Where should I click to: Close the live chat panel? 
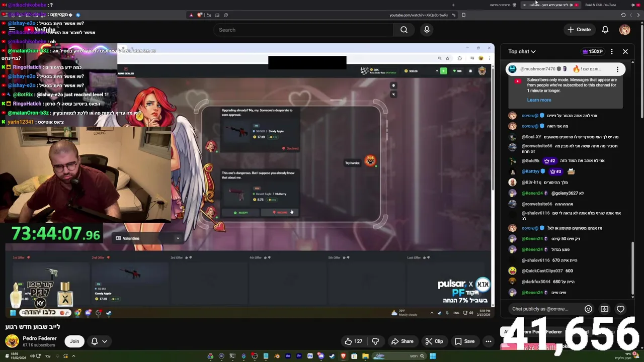pos(625,51)
